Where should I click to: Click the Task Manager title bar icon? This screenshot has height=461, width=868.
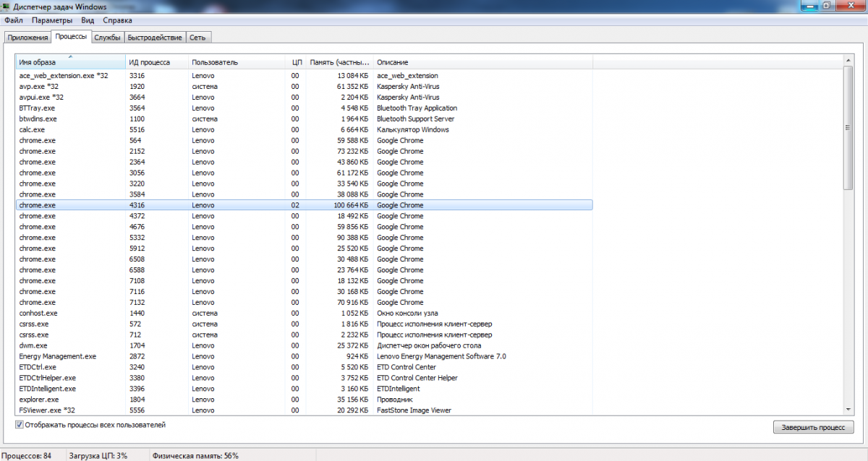[x=7, y=7]
